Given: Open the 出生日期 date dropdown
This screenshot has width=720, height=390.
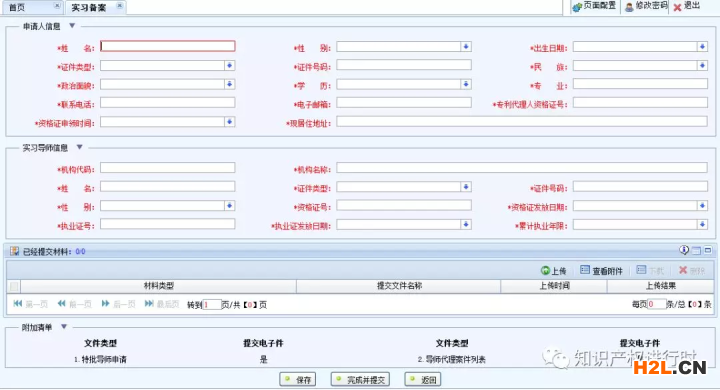Looking at the screenshot, I should pyautogui.click(x=703, y=46).
